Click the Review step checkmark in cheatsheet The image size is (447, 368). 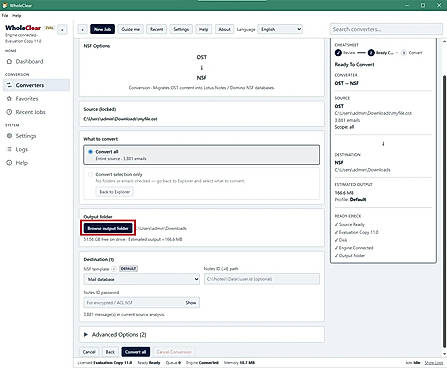[338, 53]
